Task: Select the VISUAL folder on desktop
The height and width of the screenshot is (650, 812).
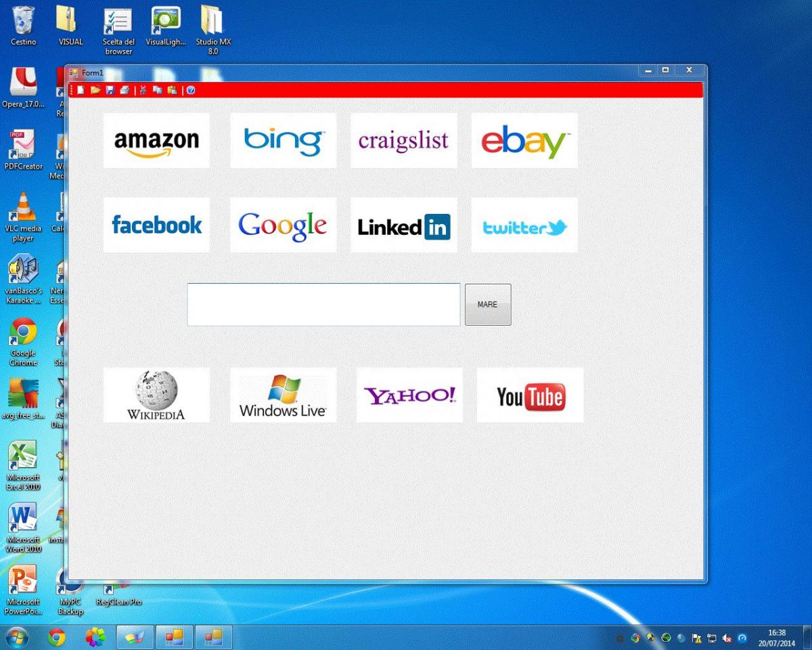Action: tap(70, 26)
